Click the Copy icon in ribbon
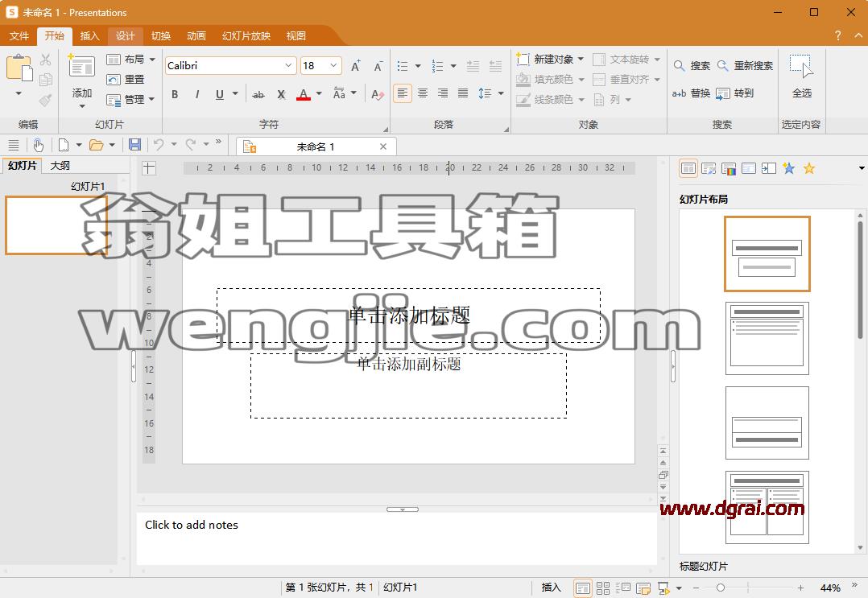This screenshot has width=868, height=598. tap(45, 80)
